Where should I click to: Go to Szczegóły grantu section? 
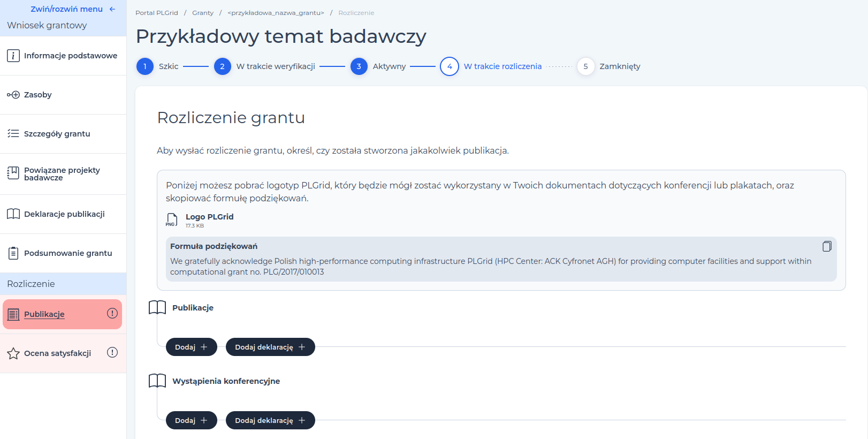[x=63, y=134]
